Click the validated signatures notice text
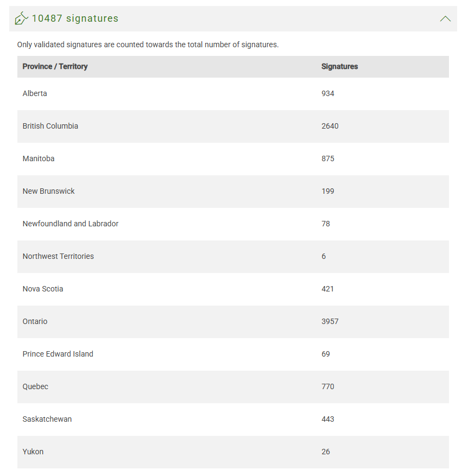This screenshot has height=476, width=462. coord(148,45)
